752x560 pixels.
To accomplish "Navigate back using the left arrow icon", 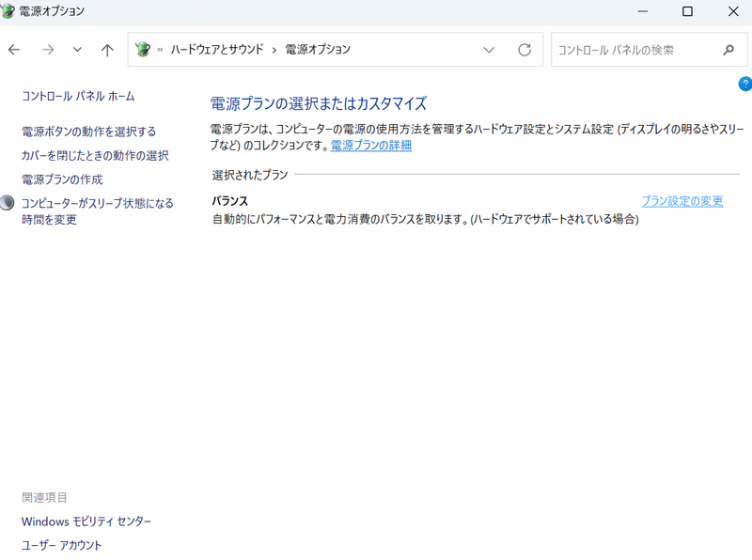I will click(x=16, y=50).
